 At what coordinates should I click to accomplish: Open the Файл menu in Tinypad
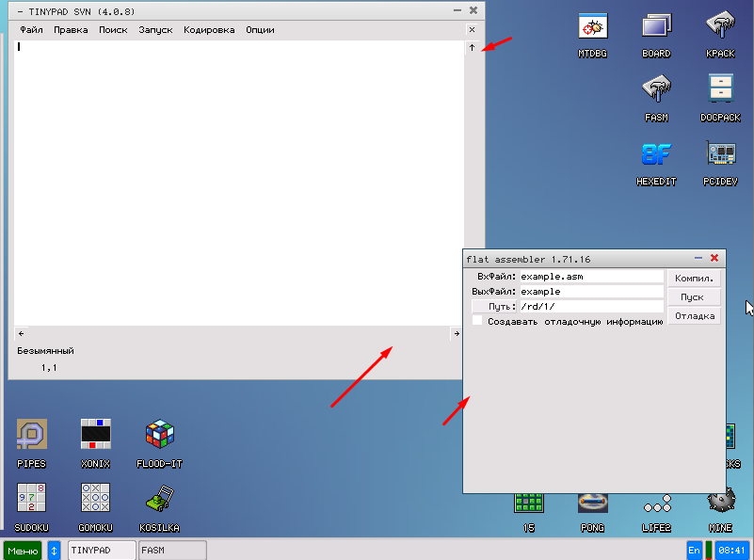coord(31,30)
